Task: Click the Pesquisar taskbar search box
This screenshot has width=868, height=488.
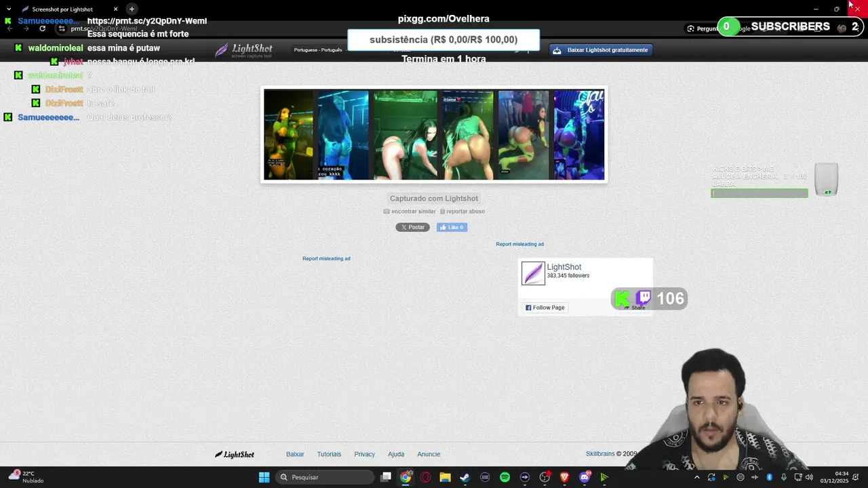Action: tap(325, 477)
